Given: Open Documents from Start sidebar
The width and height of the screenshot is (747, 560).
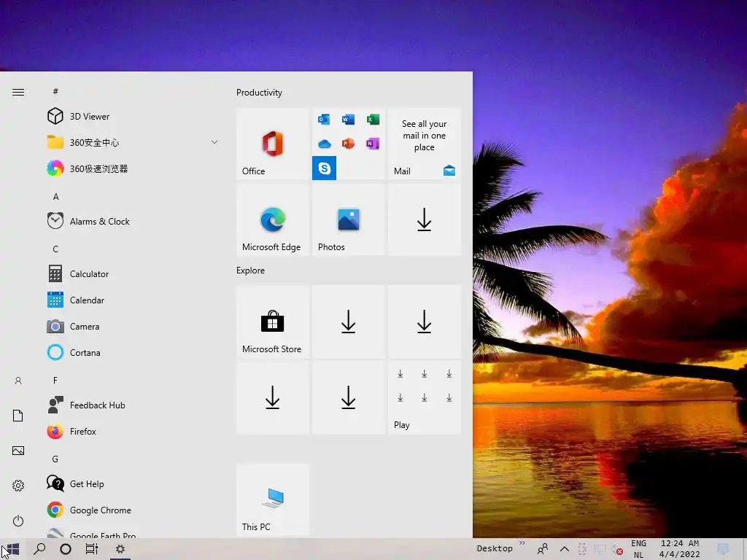Looking at the screenshot, I should click(x=18, y=416).
